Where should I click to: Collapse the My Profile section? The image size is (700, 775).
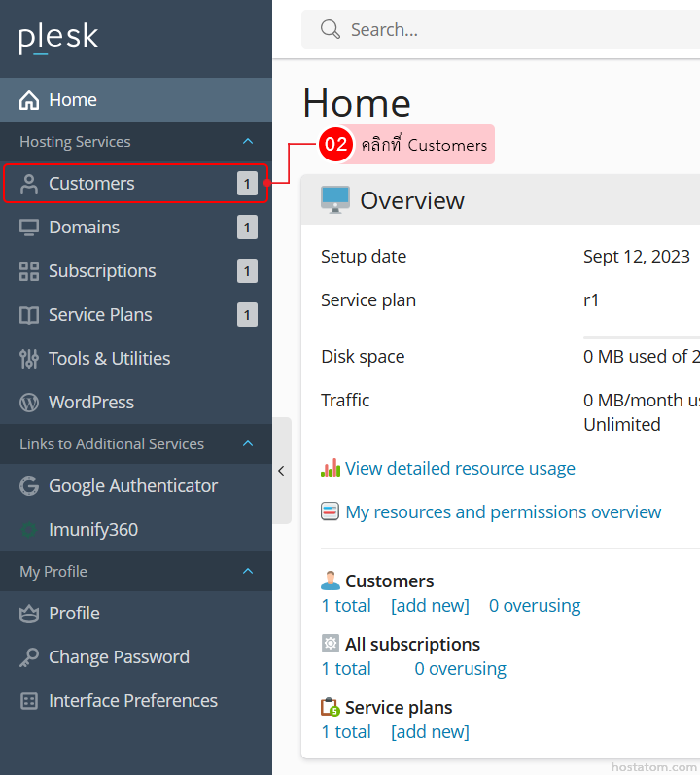(248, 572)
